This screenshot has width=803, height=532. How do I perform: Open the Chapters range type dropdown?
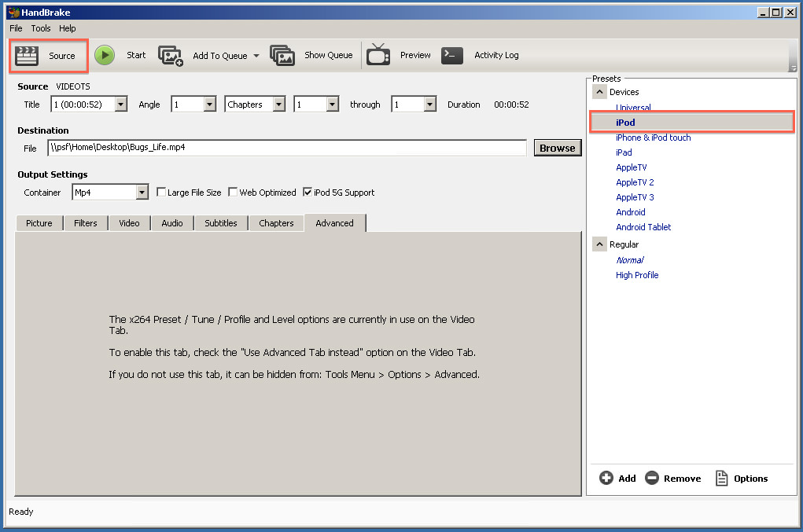click(x=279, y=105)
